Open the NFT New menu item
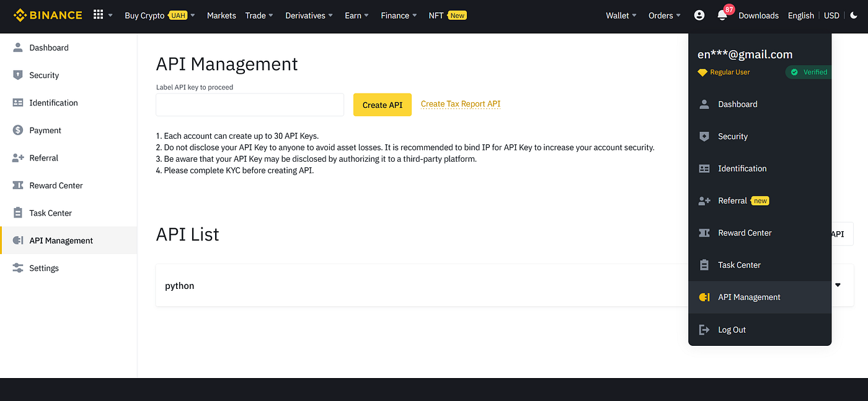This screenshot has height=401, width=868. (448, 15)
